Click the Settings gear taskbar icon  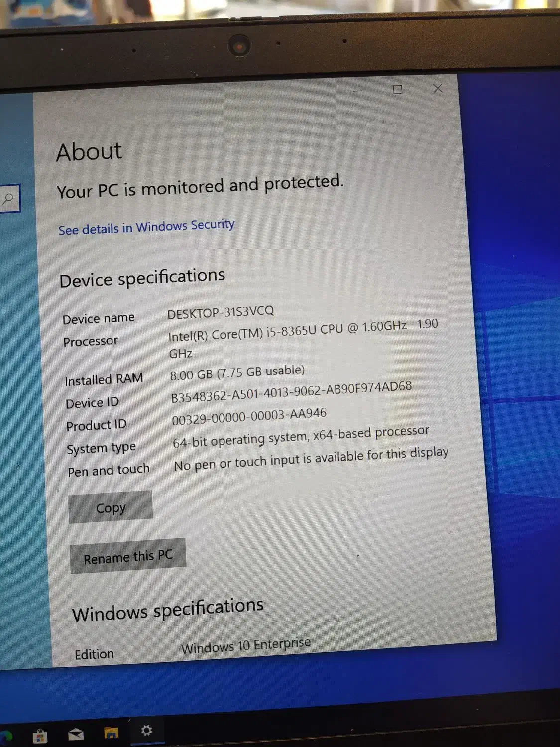click(x=146, y=730)
